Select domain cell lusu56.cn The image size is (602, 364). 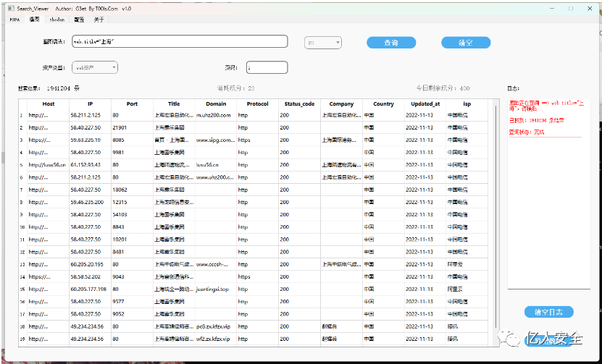(216, 165)
